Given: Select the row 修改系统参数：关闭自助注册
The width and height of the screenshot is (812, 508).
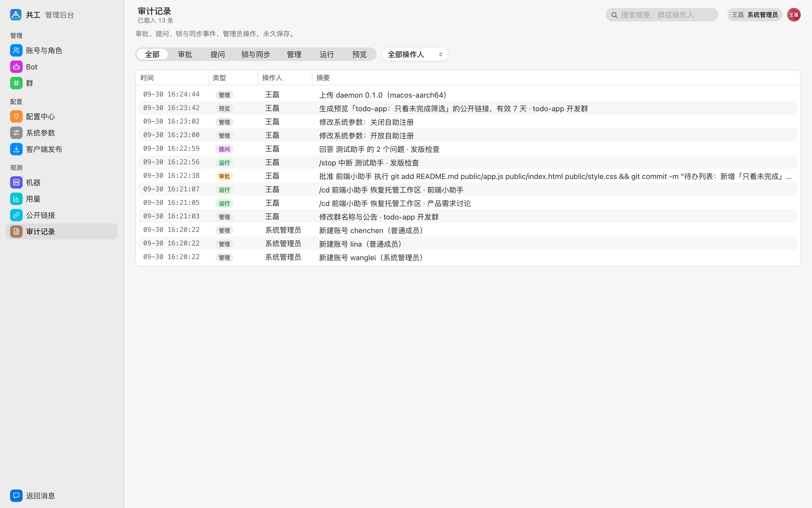Looking at the screenshot, I should point(468,122).
